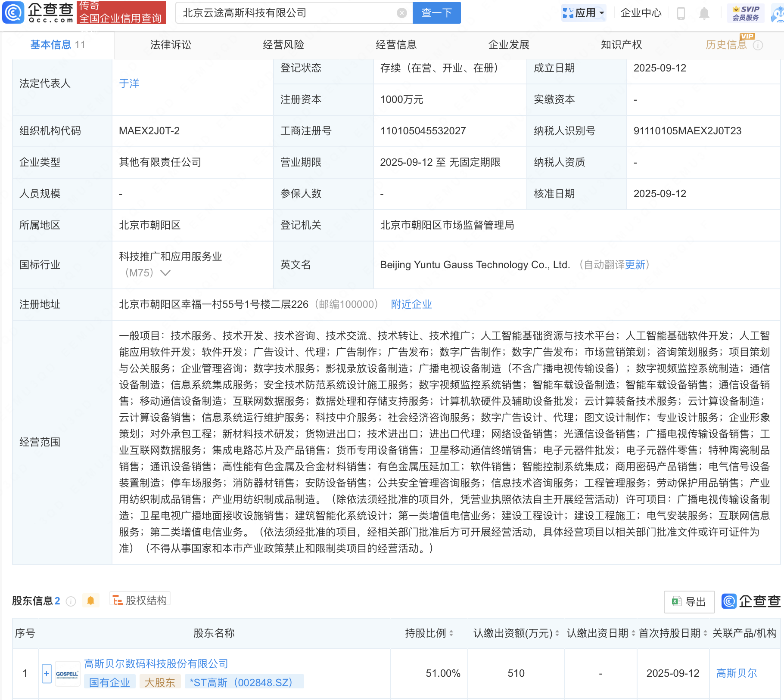Clear the search box with X icon
Viewport: 784px width, 700px height.
[x=401, y=13]
